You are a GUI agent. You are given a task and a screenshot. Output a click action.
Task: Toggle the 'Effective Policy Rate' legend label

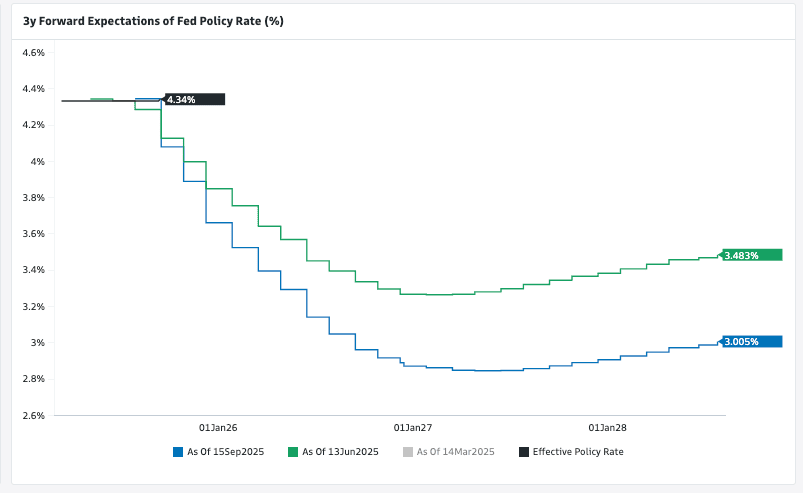pos(578,452)
